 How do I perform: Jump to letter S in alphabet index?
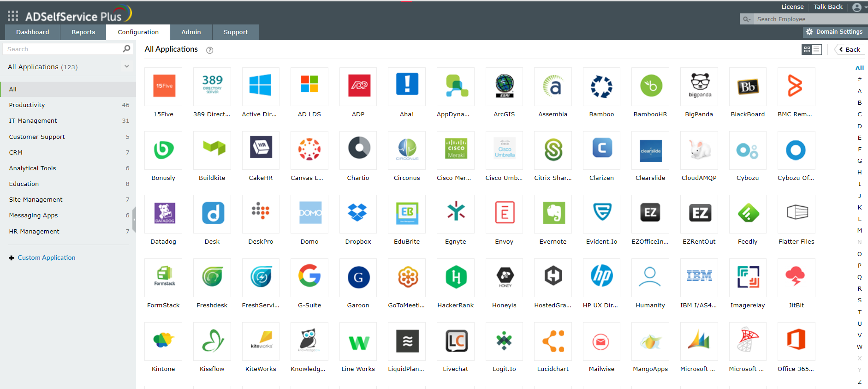[860, 300]
